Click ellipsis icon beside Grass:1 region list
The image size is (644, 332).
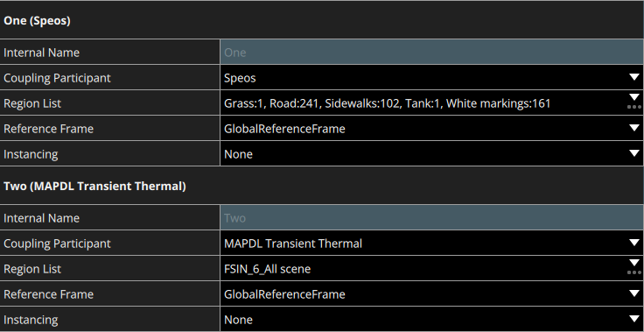pyautogui.click(x=634, y=107)
